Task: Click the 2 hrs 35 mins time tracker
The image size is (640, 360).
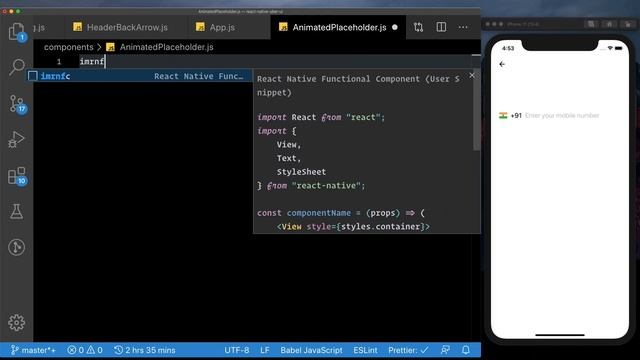Action: tap(144, 350)
